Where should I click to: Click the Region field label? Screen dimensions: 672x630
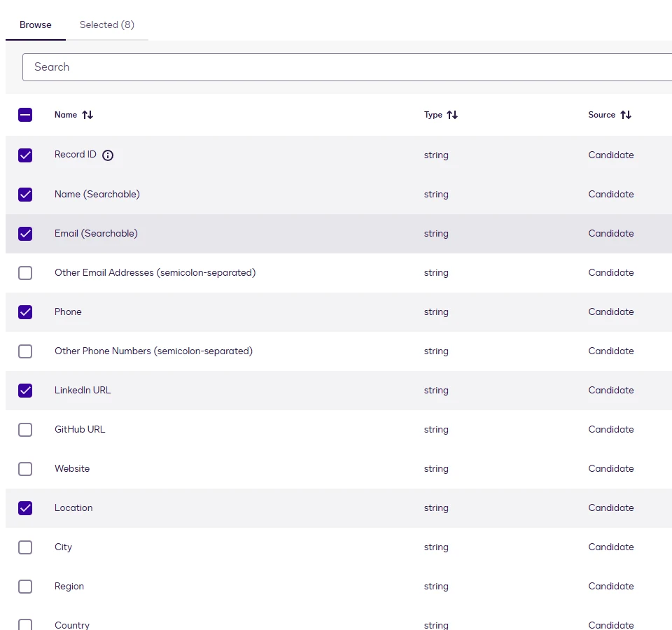click(x=69, y=587)
